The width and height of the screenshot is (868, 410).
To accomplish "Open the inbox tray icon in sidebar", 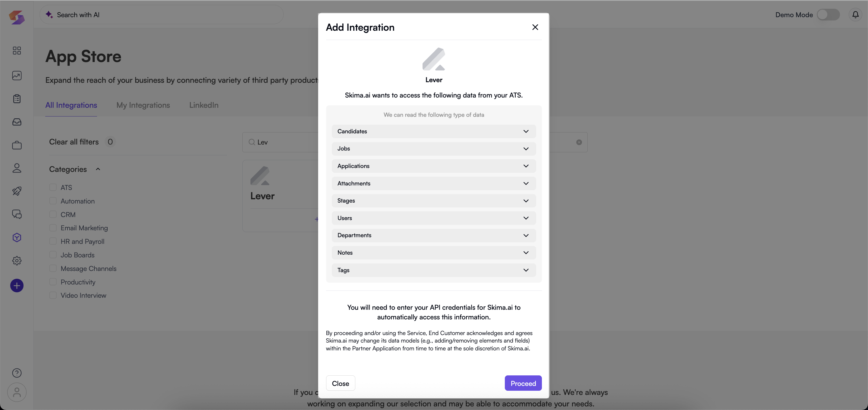I will click(17, 122).
